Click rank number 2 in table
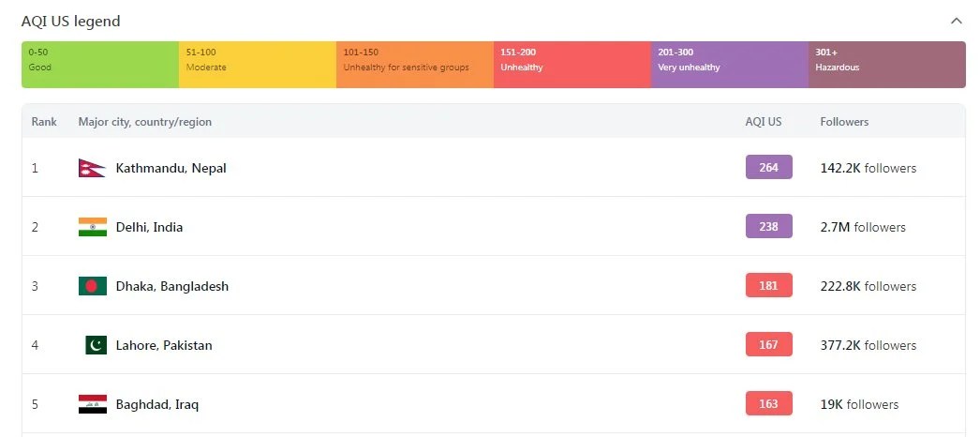This screenshot has height=437, width=980. [x=35, y=227]
